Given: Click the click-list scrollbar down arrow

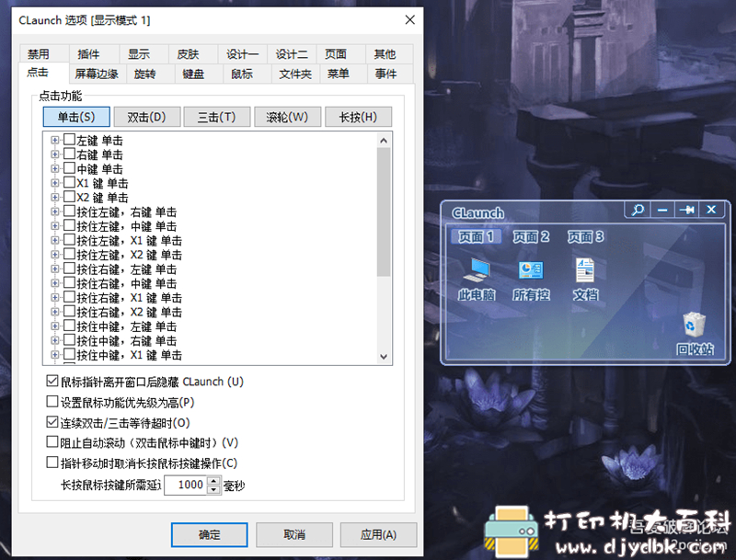Looking at the screenshot, I should pyautogui.click(x=384, y=357).
